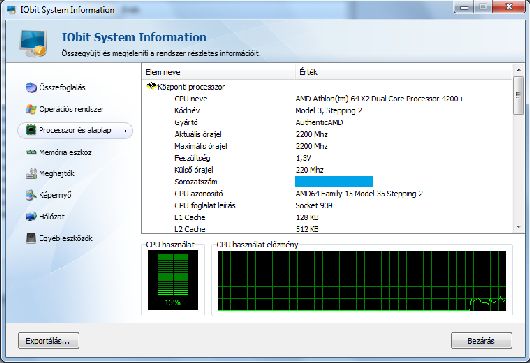
Task: Select the CPU neve row
Action: click(327, 99)
